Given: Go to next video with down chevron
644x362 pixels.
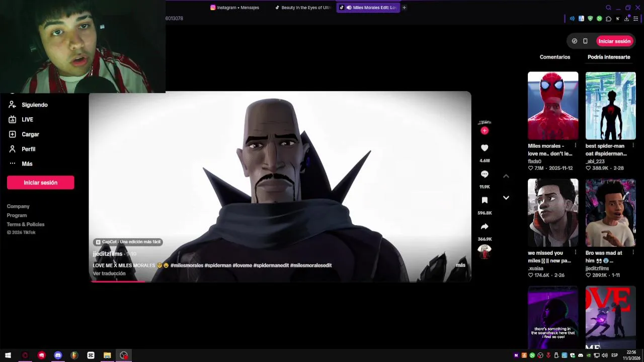Looking at the screenshot, I should (506, 198).
